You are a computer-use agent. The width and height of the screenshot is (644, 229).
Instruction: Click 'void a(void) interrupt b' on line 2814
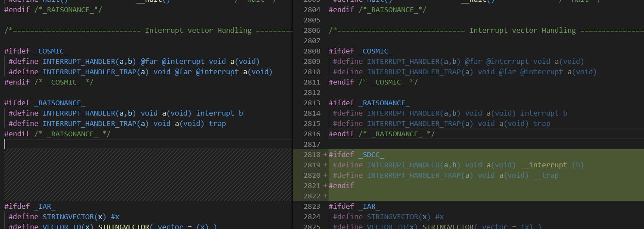pos(516,113)
